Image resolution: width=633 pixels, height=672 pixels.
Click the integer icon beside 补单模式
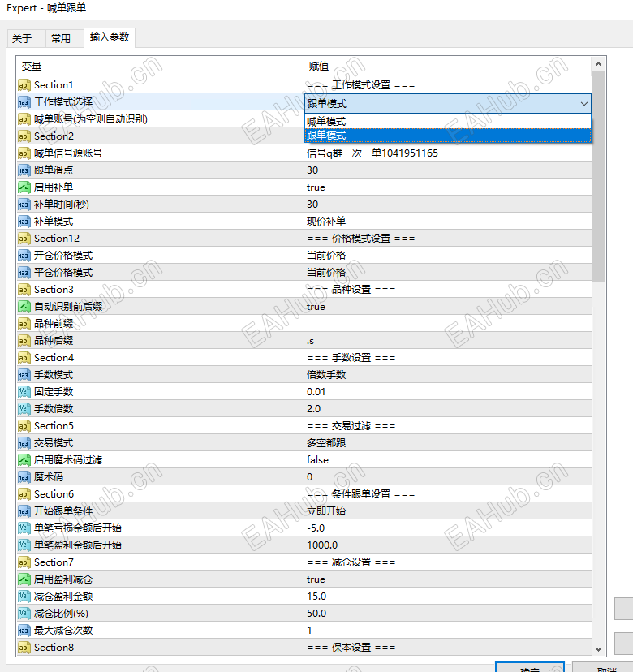[24, 221]
